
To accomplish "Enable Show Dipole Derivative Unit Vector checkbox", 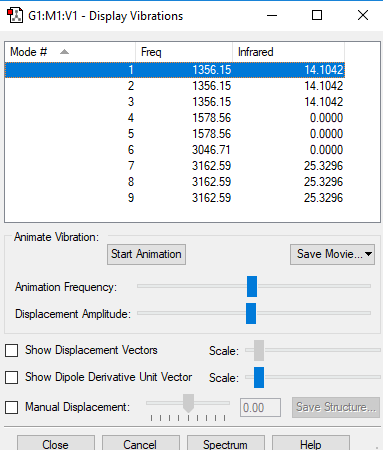I will [x=12, y=378].
